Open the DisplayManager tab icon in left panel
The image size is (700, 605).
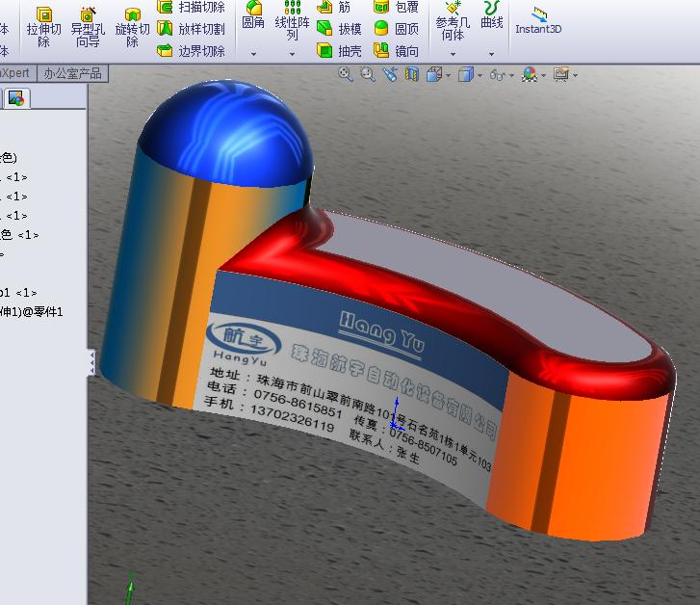16,98
